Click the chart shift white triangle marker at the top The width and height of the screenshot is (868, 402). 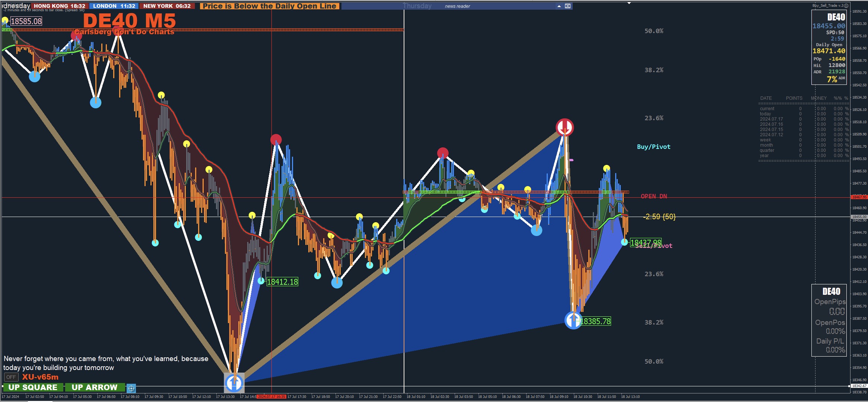[x=629, y=3]
